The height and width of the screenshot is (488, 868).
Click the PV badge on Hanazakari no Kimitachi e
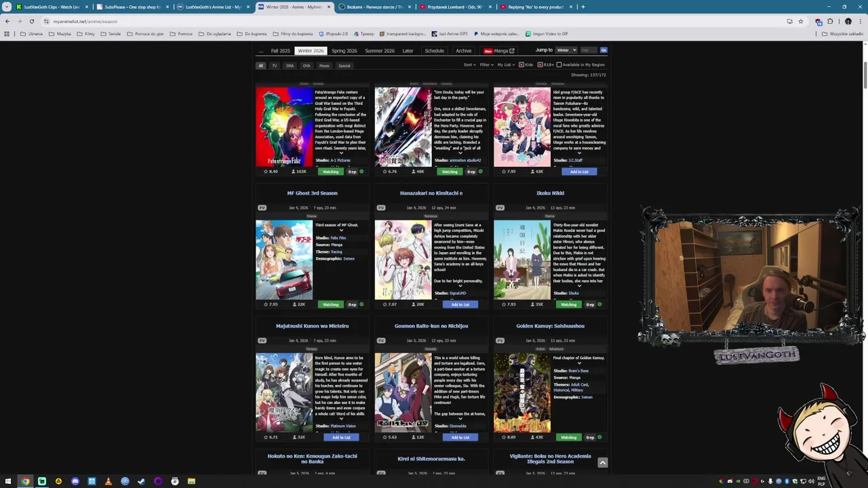[381, 207]
